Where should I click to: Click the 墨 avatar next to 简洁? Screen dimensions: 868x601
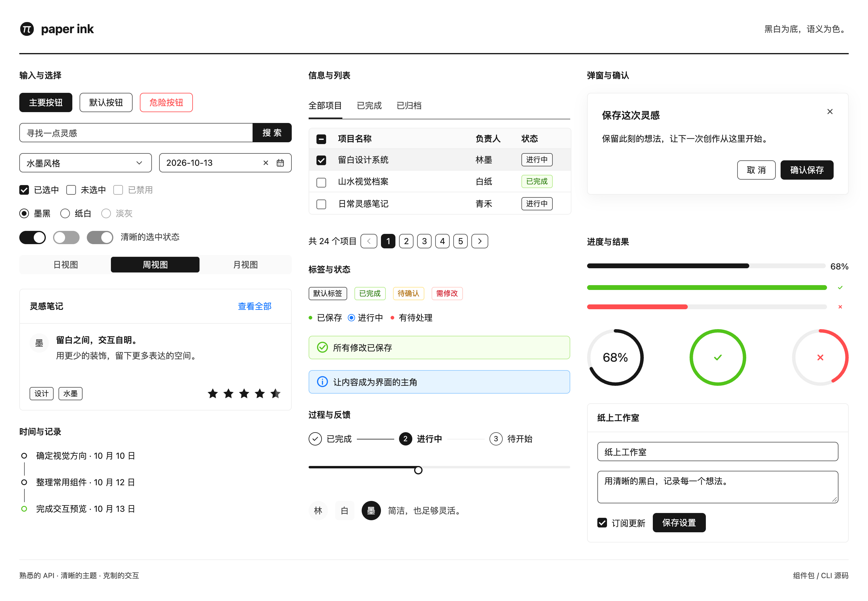click(371, 511)
